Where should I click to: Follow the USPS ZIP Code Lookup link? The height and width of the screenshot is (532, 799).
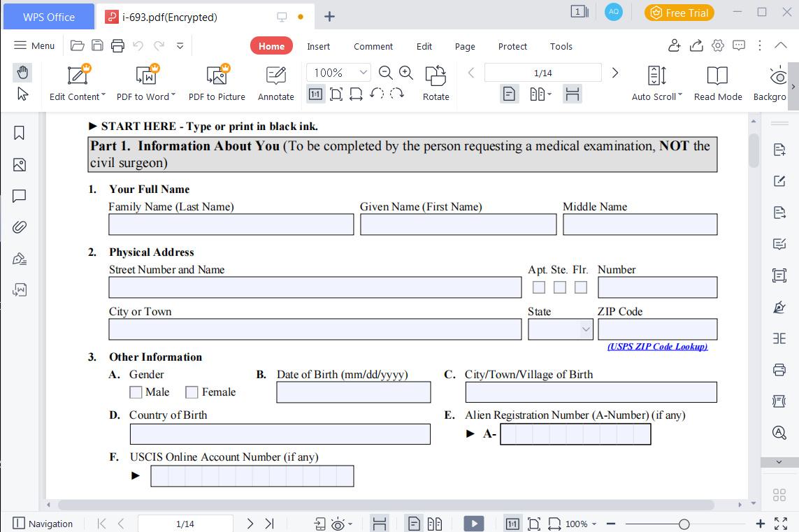pos(656,346)
